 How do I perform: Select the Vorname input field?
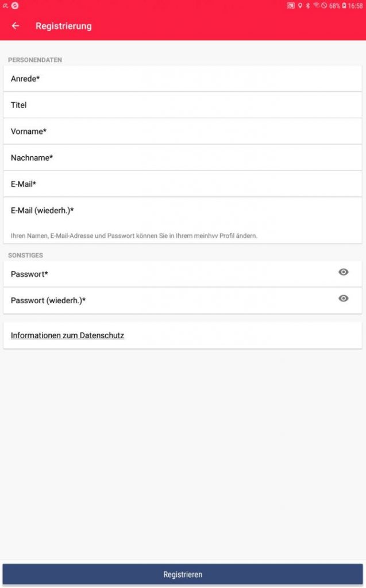(183, 131)
